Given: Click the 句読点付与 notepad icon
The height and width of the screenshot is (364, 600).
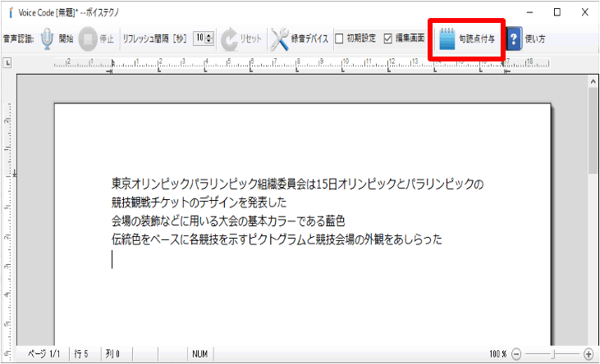Looking at the screenshot, I should coord(447,39).
